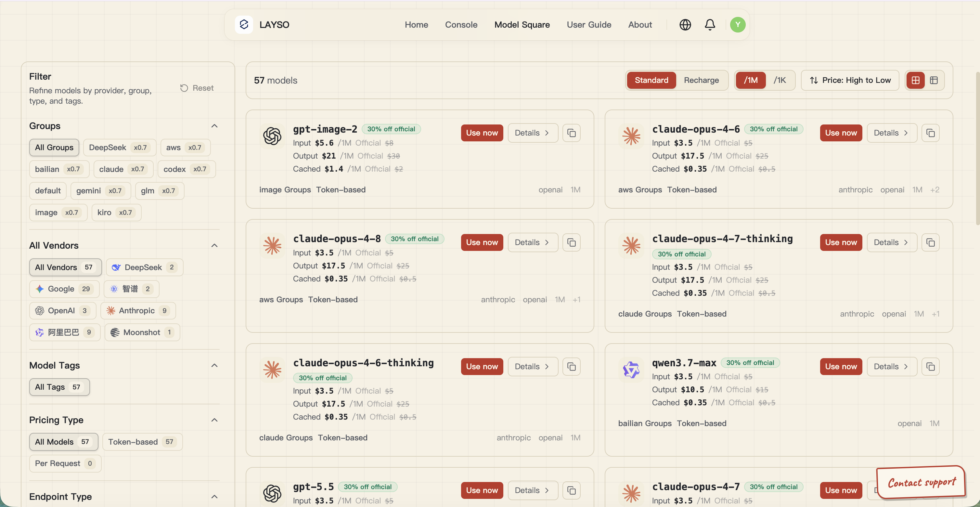Screen dimensions: 980x507
Task: Open Details for claude-opus-4-6
Action: (892, 133)
